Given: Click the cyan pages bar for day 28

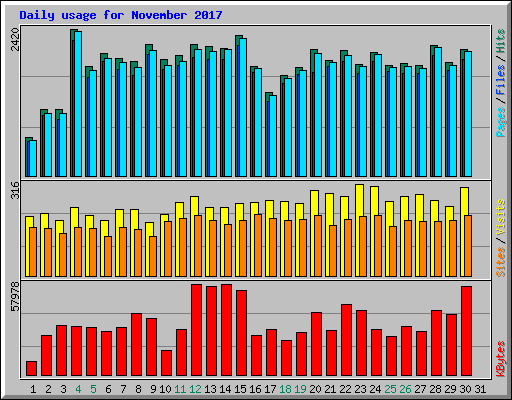Looking at the screenshot, I should point(438,112).
